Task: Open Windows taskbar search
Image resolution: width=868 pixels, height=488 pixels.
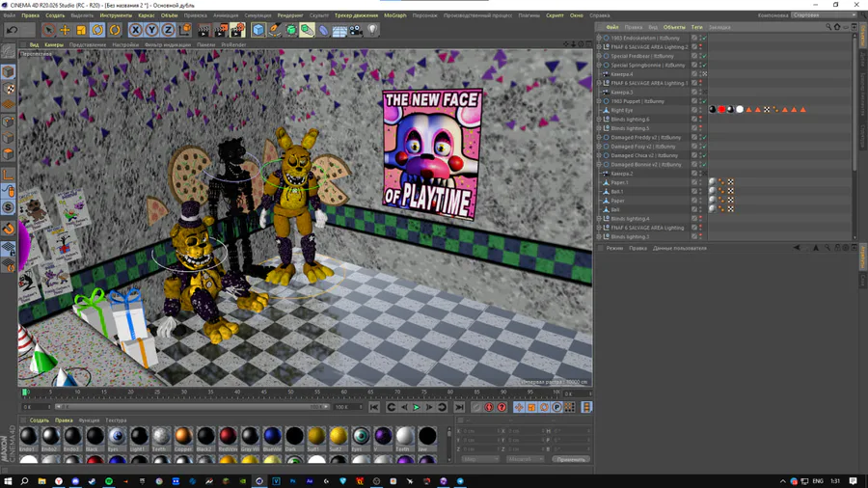Action: (24, 481)
